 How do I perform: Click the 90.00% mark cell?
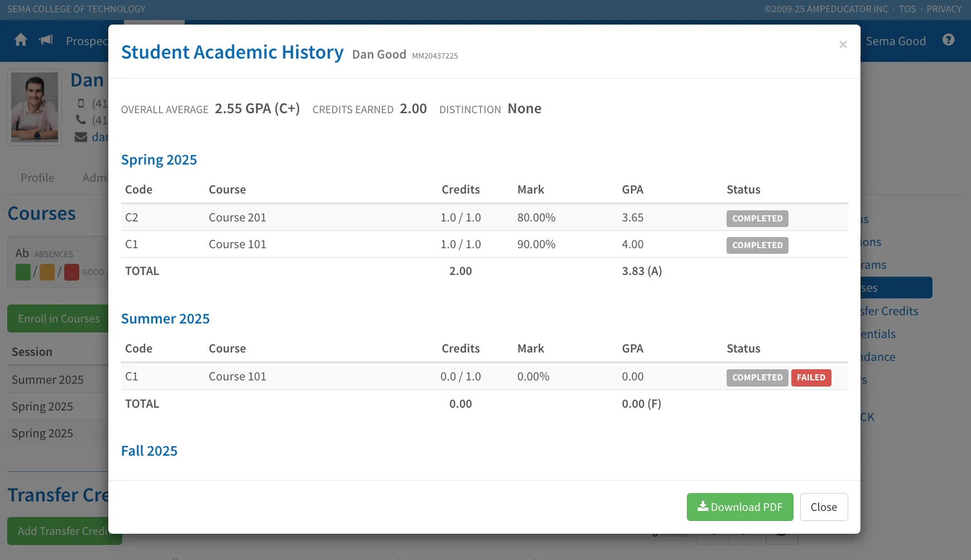pyautogui.click(x=536, y=244)
